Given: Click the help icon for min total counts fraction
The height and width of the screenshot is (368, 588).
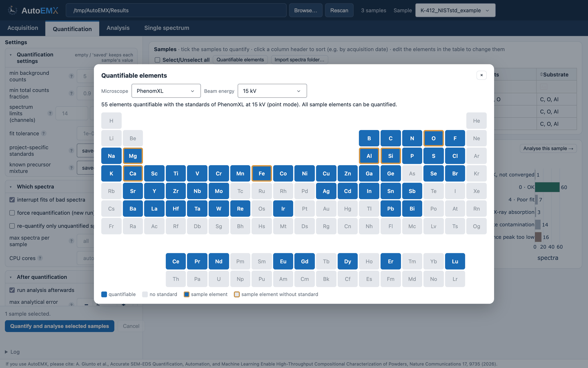Looking at the screenshot, I should point(71,93).
